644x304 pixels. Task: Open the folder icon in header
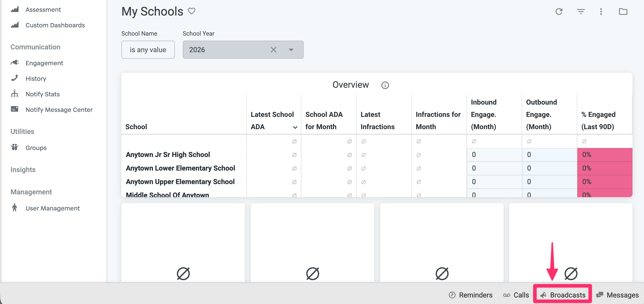(623, 12)
